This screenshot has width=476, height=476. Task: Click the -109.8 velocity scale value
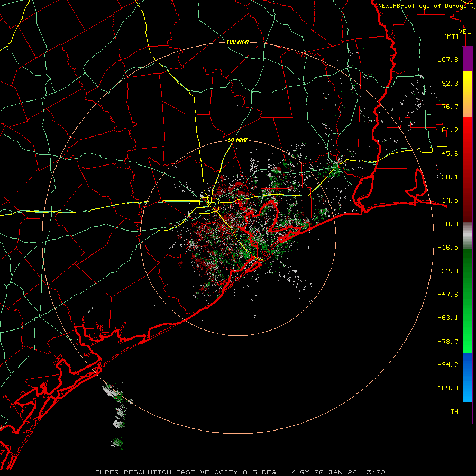446,388
